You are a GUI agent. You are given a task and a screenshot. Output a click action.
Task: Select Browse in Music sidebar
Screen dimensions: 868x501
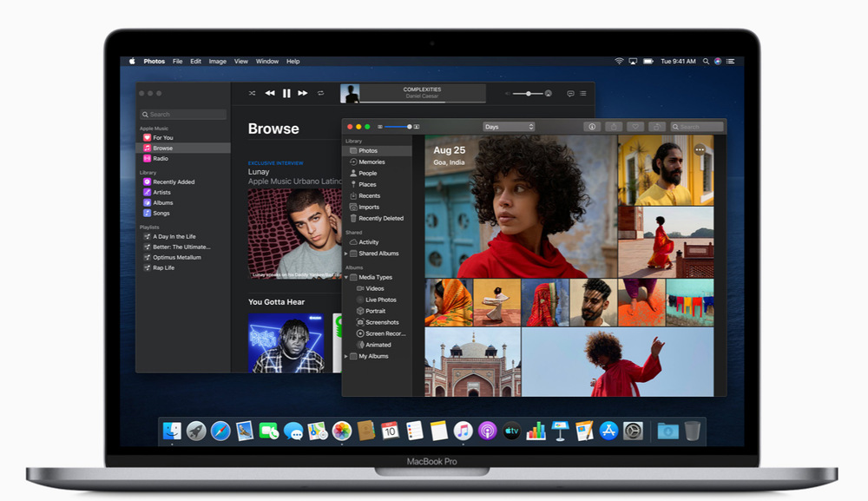coord(183,148)
